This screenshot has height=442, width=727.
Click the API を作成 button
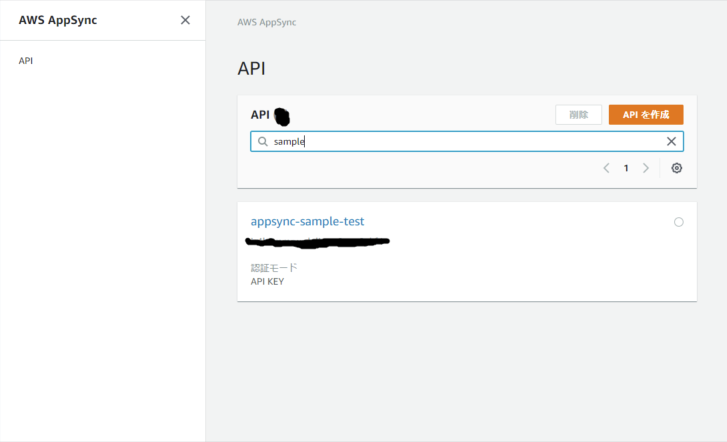point(646,115)
